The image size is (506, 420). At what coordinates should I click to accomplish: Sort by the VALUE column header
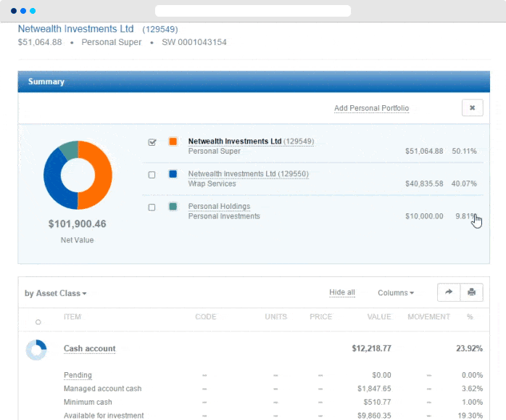378,317
